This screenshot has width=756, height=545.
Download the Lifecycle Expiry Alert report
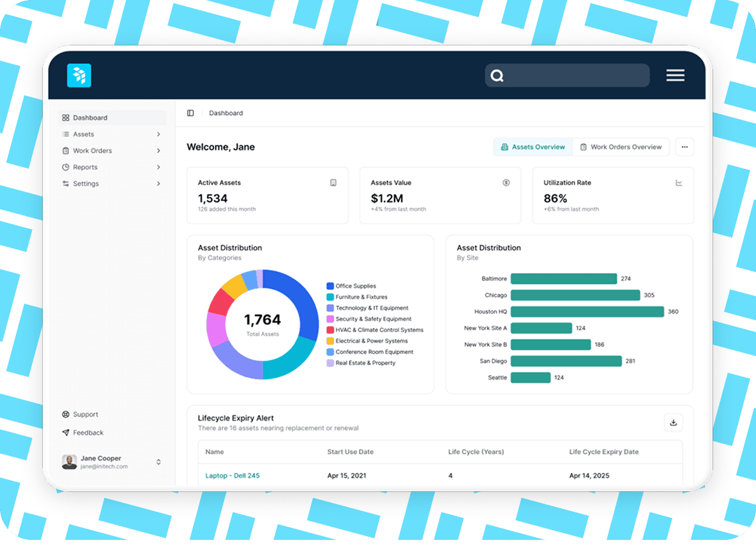(x=673, y=422)
